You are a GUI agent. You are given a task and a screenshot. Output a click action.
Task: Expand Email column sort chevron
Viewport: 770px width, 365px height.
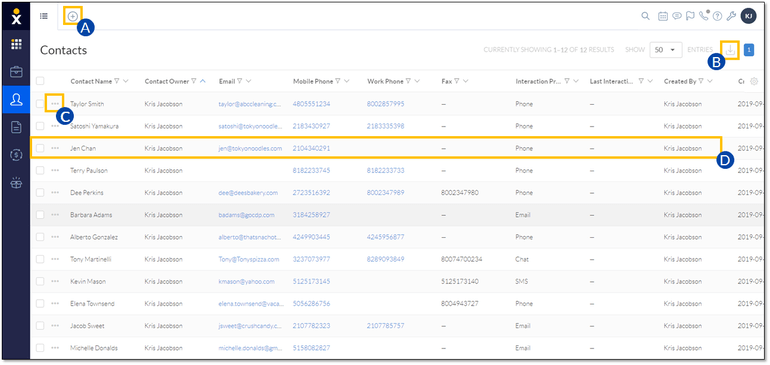tap(248, 82)
